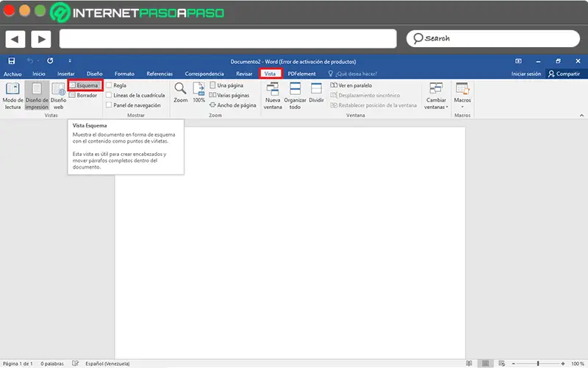Screen dimensions: 588x368
Task: Click the zoom out minus button
Action: [x=514, y=364]
